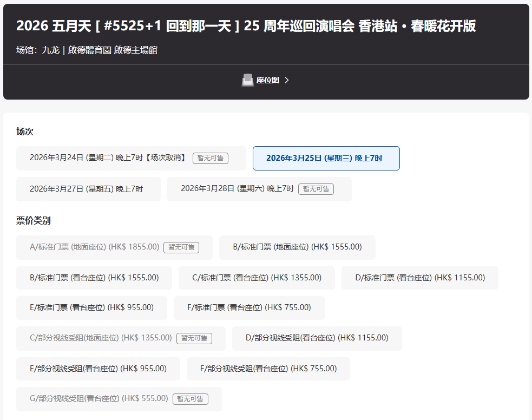Viewport: 532px width, 420px height.
Task: Select C/标准门票 看台座位 HK$ 1355.00
Action: 257,278
